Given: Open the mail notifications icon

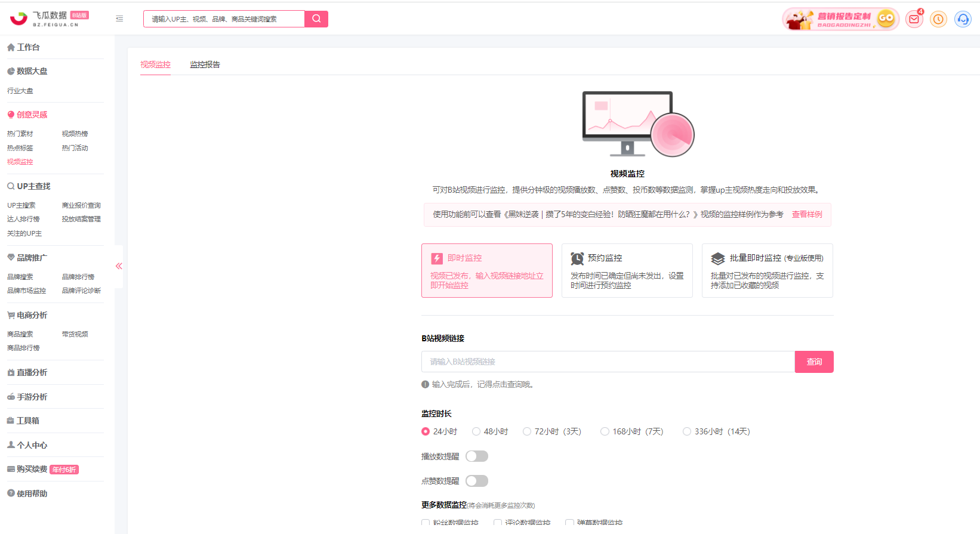Looking at the screenshot, I should 914,19.
